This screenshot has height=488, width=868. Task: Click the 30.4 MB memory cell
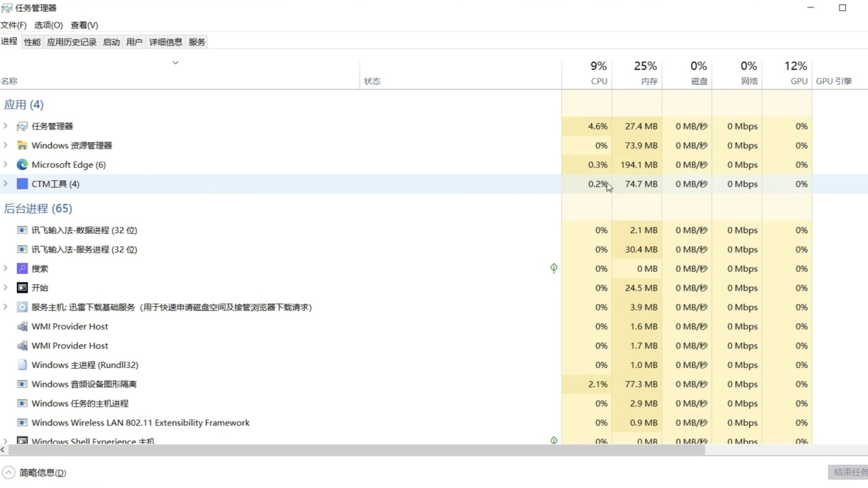[x=637, y=249]
